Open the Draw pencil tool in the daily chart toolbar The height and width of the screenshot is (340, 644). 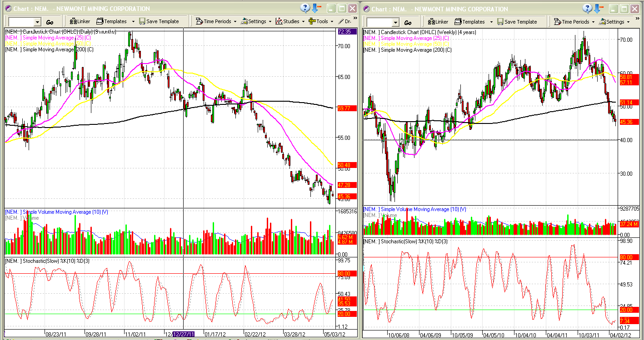click(x=344, y=21)
